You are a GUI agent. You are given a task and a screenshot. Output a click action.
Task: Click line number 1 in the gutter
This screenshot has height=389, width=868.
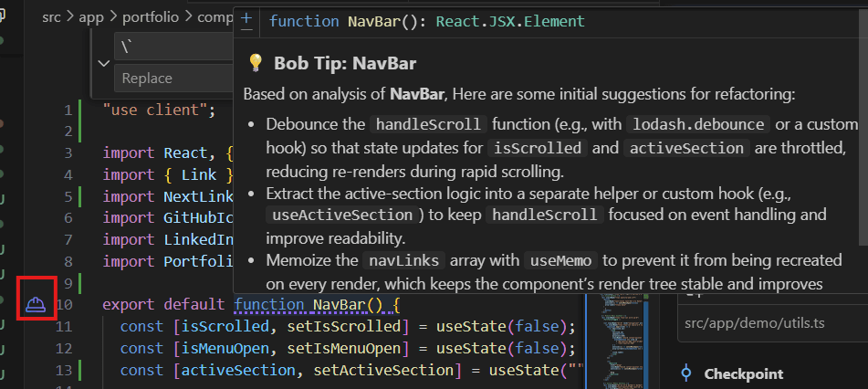[68, 110]
